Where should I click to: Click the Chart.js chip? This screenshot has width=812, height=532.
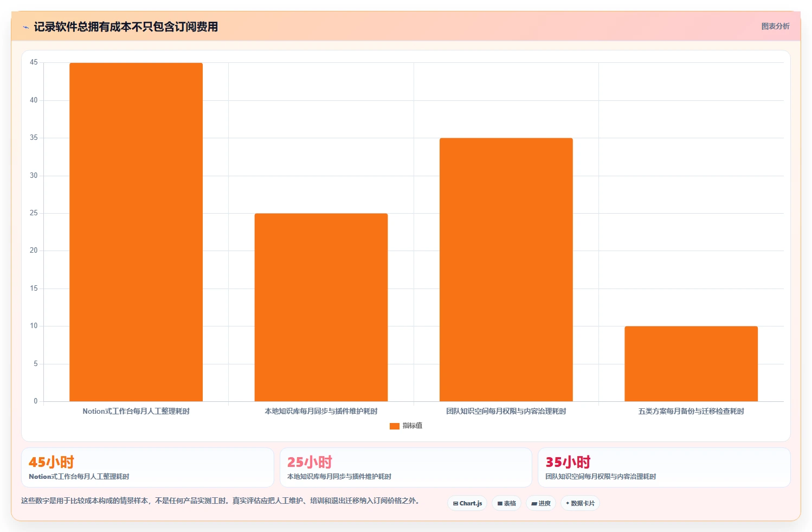click(x=467, y=503)
